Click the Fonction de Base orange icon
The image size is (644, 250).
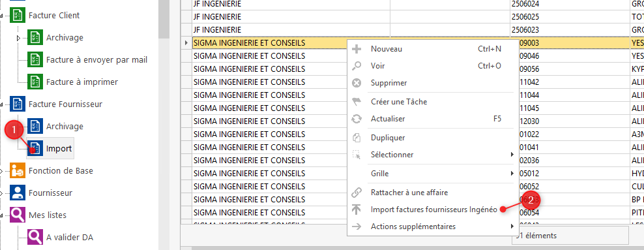(x=18, y=171)
